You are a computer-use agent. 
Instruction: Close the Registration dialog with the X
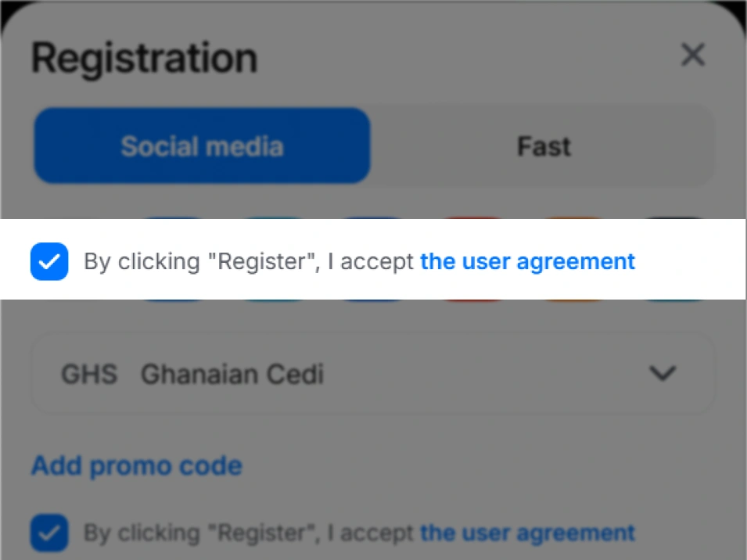point(692,56)
